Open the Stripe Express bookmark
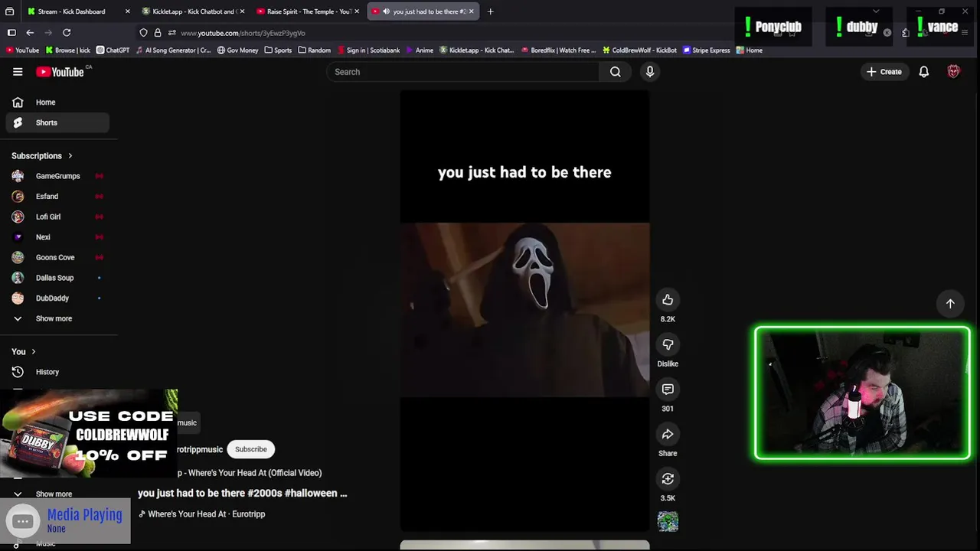Screen dimensions: 980x551 [706, 51]
